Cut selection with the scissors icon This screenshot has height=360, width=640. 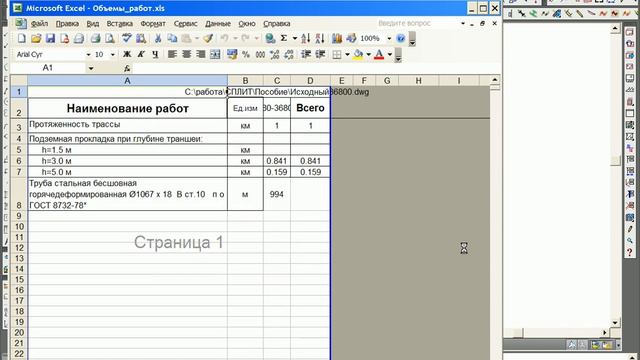click(158, 38)
